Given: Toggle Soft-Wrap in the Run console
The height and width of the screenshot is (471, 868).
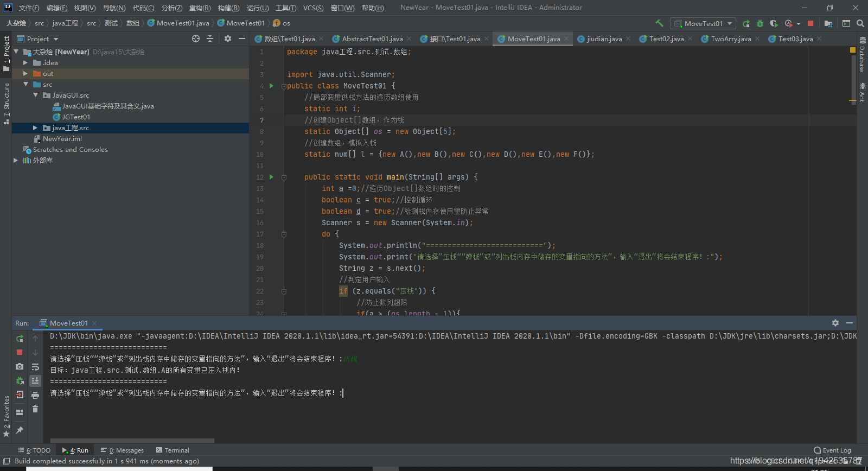Looking at the screenshot, I should (x=35, y=367).
